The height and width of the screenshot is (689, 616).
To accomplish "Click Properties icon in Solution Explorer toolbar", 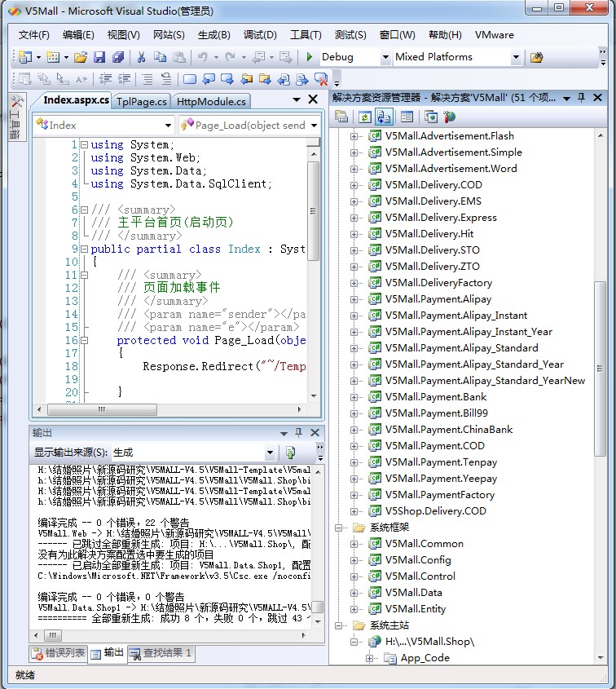I will pos(341,117).
